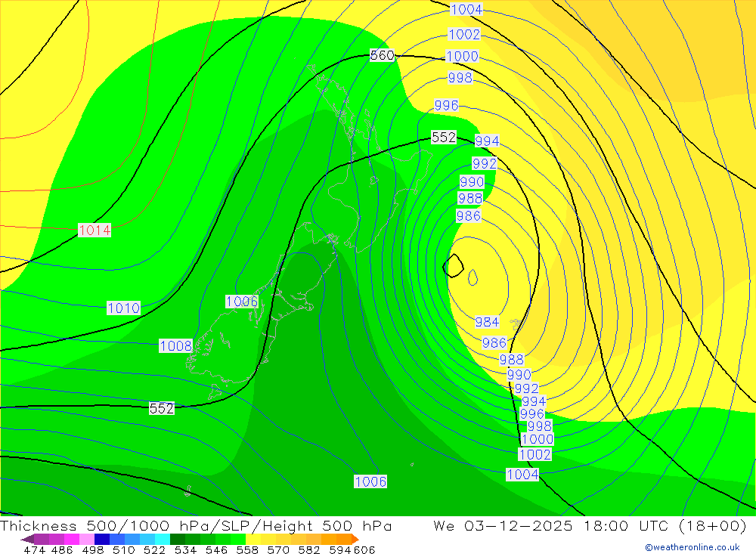756x554 pixels.
Task: Click the Thickness 500/1000 hPa/SLP/Height title text
Action: tap(196, 525)
